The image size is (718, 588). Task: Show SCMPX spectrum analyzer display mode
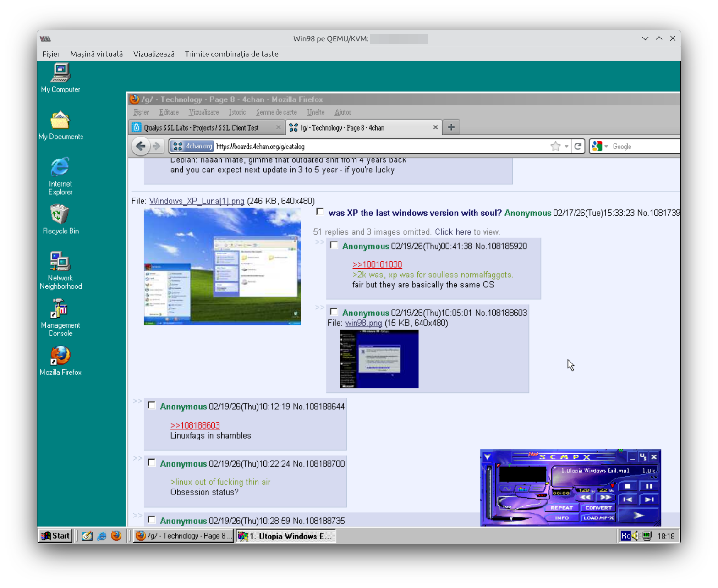pyautogui.click(x=522, y=489)
